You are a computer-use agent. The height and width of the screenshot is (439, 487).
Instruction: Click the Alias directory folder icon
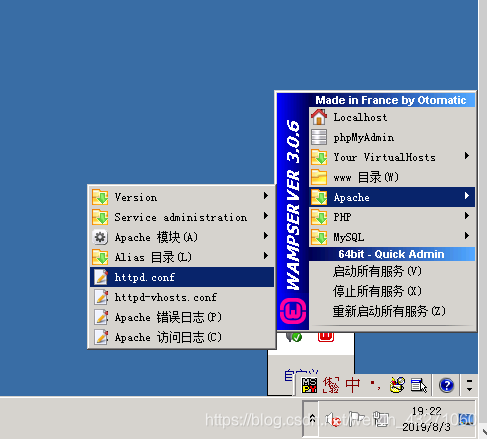point(100,257)
